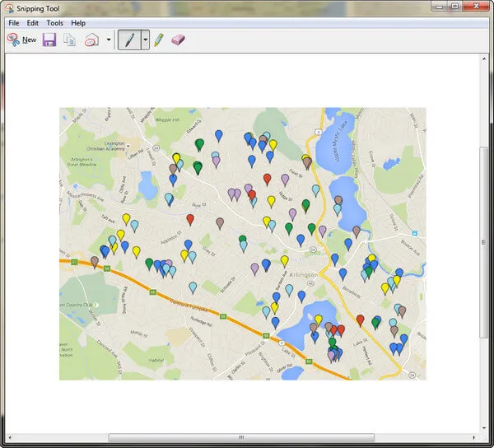The width and height of the screenshot is (494, 448).
Task: Click the Snipping Tool title bar icon
Action: (9, 7)
